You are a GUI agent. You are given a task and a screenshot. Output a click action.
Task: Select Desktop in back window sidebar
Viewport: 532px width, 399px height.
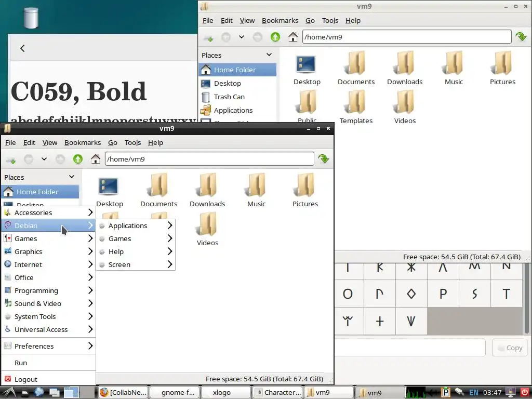click(x=237, y=83)
